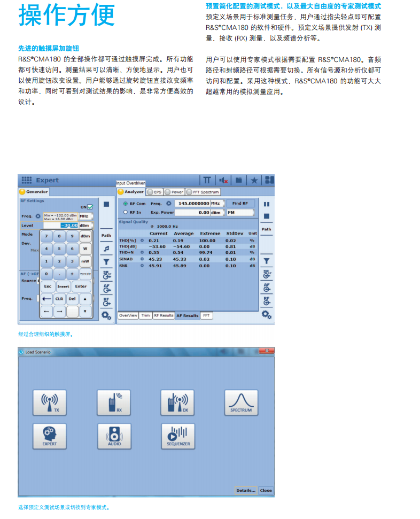
Task: Open the generator settings gears icon
Action: (106, 315)
